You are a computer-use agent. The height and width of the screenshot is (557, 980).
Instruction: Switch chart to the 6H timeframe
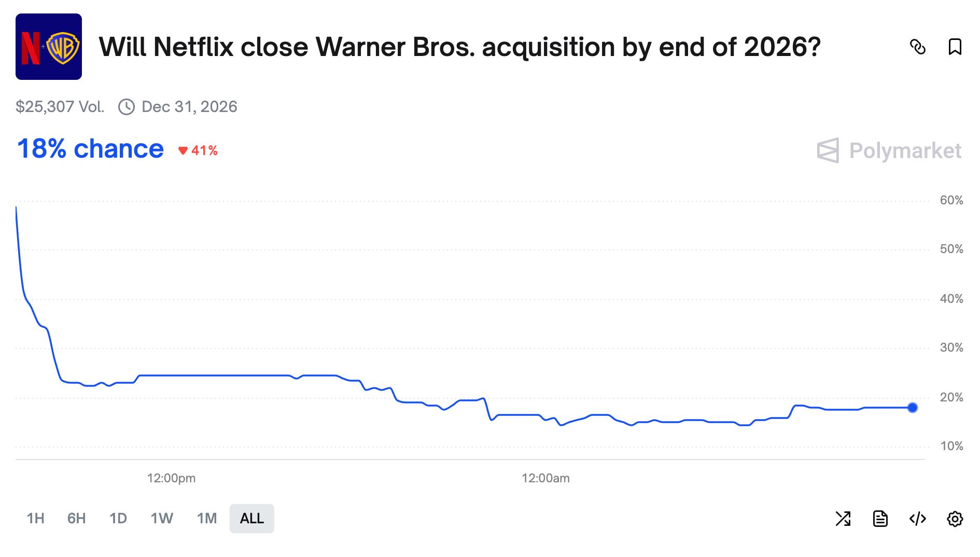(x=76, y=518)
